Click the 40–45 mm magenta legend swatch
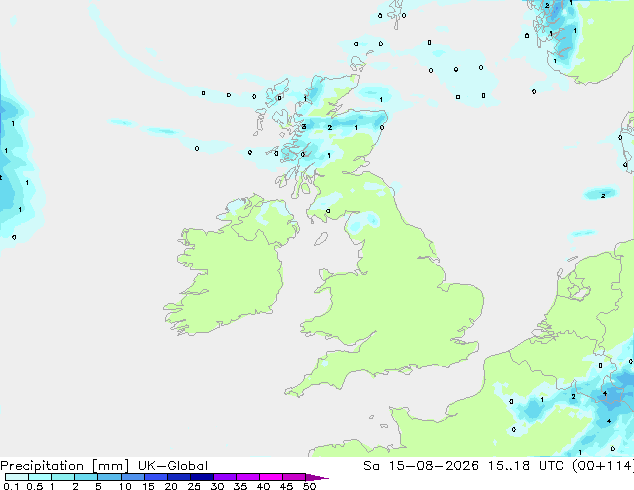 (271, 477)
